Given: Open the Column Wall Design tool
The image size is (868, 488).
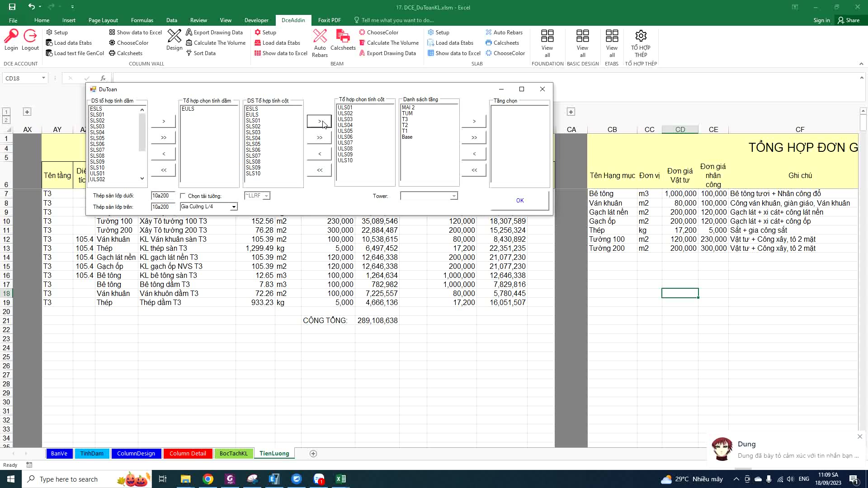Looking at the screenshot, I should tap(174, 40).
